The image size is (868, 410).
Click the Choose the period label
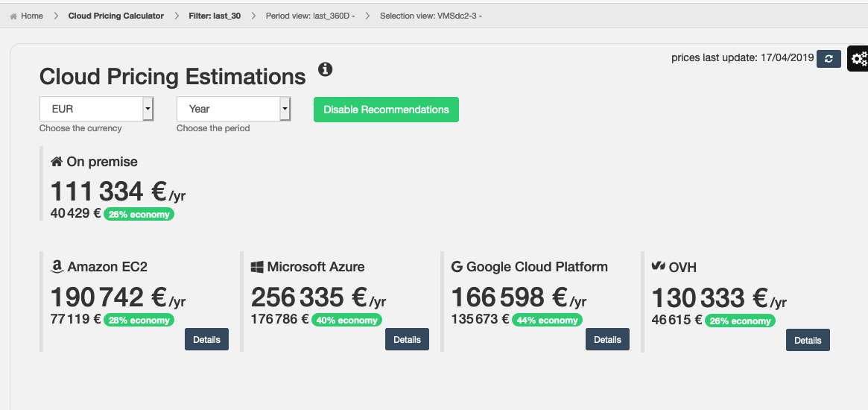213,128
